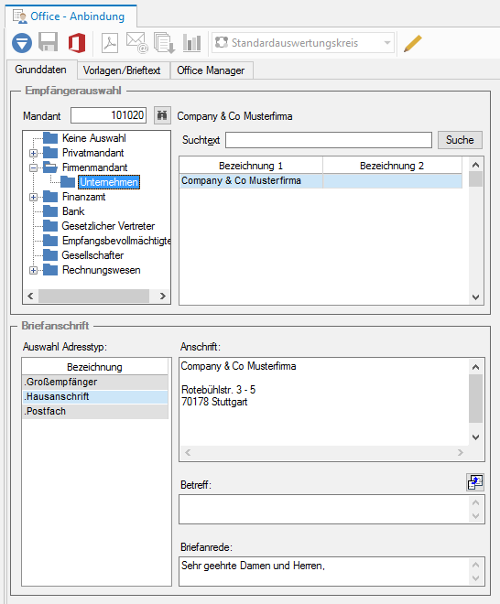Select the .Großempfänger address type
Viewport: 500px width, 604px height.
[x=95, y=382]
